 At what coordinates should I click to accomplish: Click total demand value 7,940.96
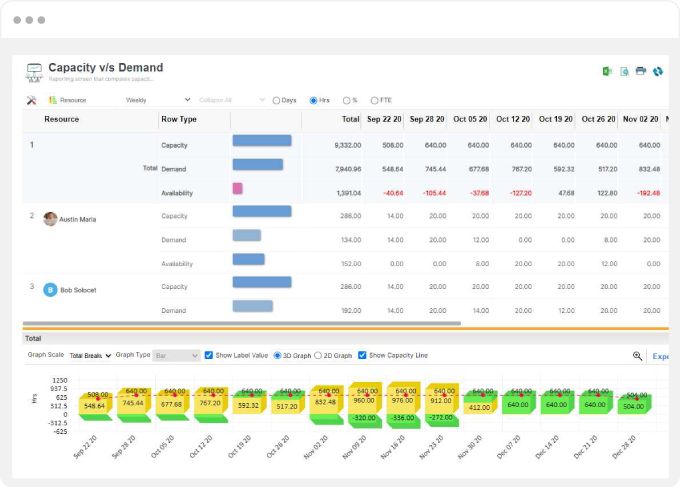348,169
